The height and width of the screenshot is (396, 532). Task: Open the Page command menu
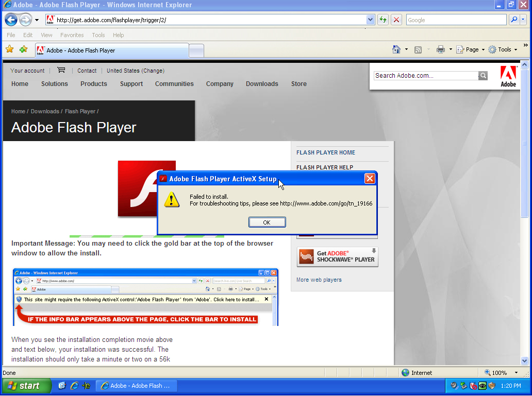[470, 49]
